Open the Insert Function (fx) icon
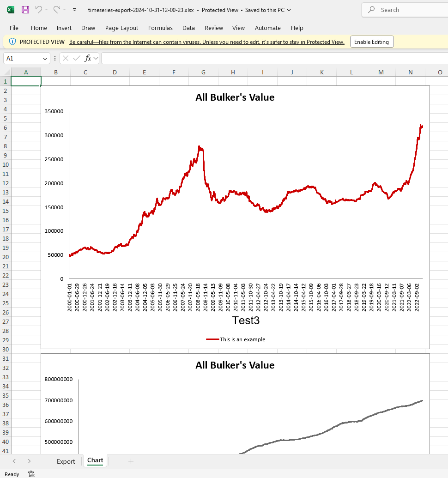448x478 pixels. pos(87,58)
